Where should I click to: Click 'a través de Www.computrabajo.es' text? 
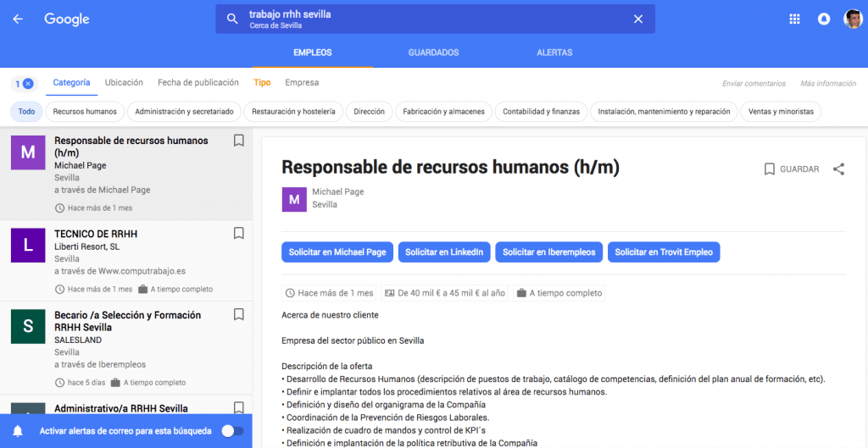click(120, 271)
